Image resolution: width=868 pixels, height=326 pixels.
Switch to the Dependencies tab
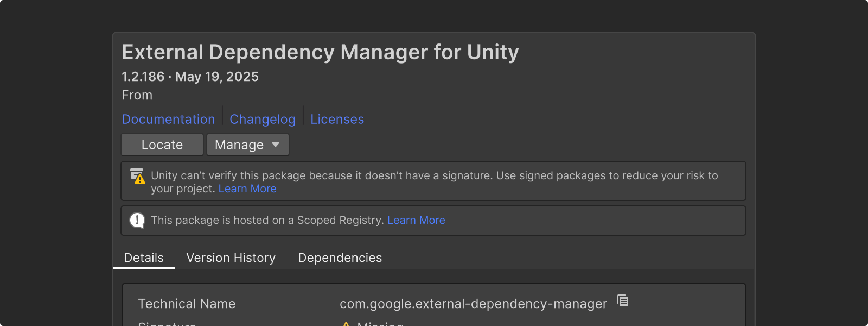tap(340, 258)
